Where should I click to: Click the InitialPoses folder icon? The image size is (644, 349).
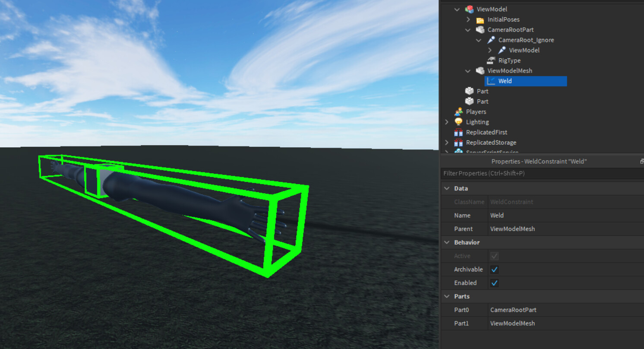tap(480, 19)
